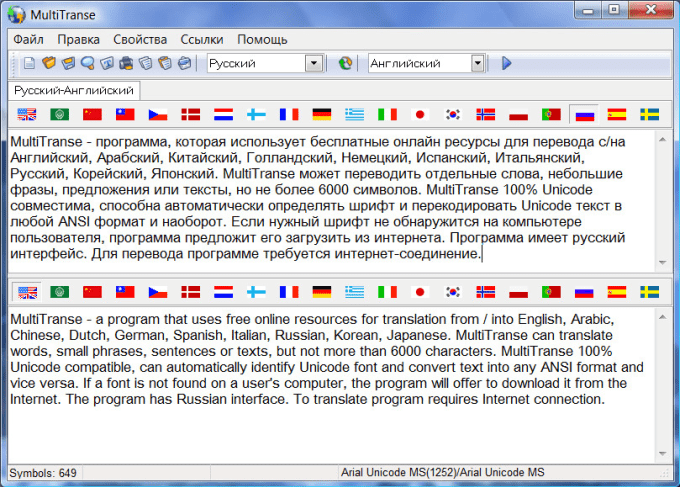Image resolution: width=680 pixels, height=487 pixels.
Task: Pick Spain flag in target flag row
Action: pos(617,292)
